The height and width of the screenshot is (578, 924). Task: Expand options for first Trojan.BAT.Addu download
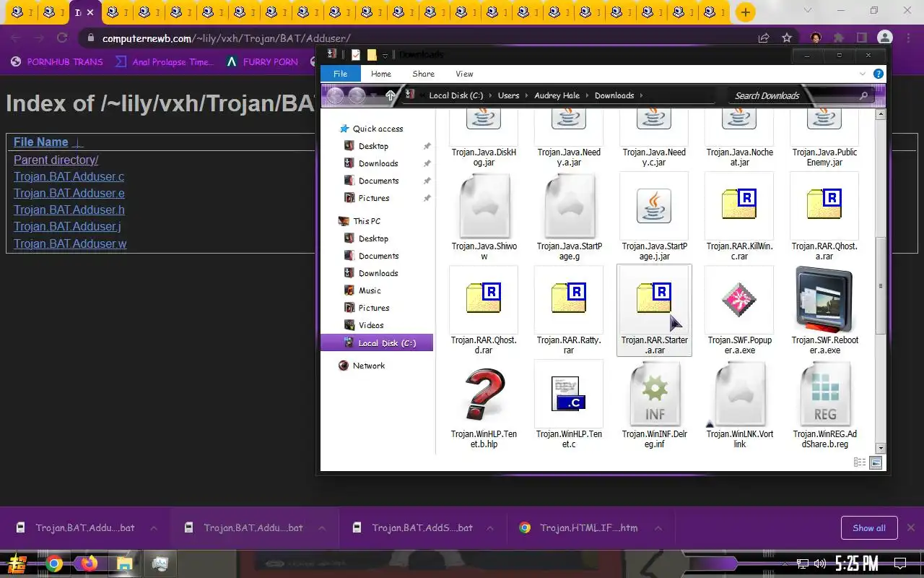tap(153, 528)
